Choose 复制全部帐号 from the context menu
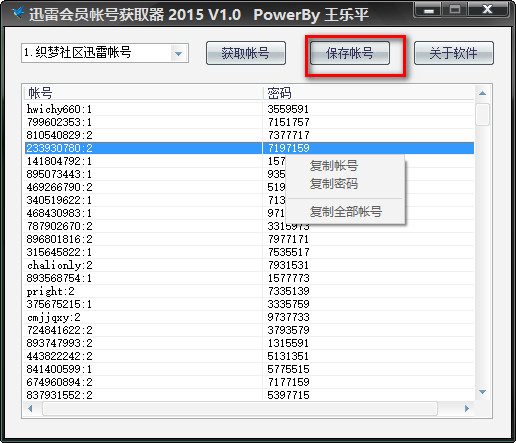Screen dimensions: 516x443 pyautogui.click(x=346, y=212)
